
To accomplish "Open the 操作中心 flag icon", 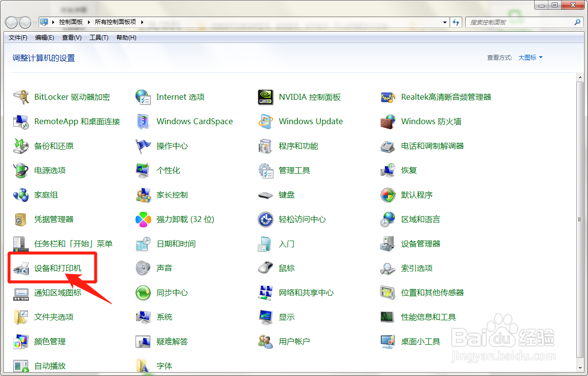I will [143, 146].
